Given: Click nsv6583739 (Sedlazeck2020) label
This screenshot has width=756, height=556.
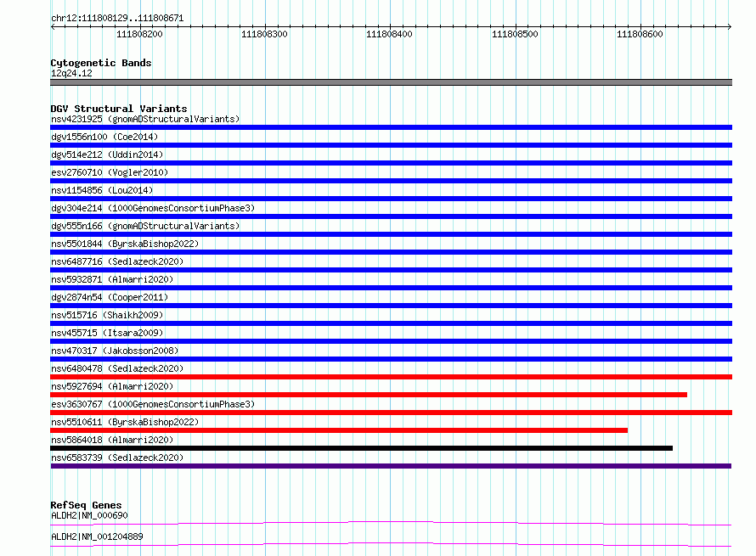Looking at the screenshot, I should 117,458.
